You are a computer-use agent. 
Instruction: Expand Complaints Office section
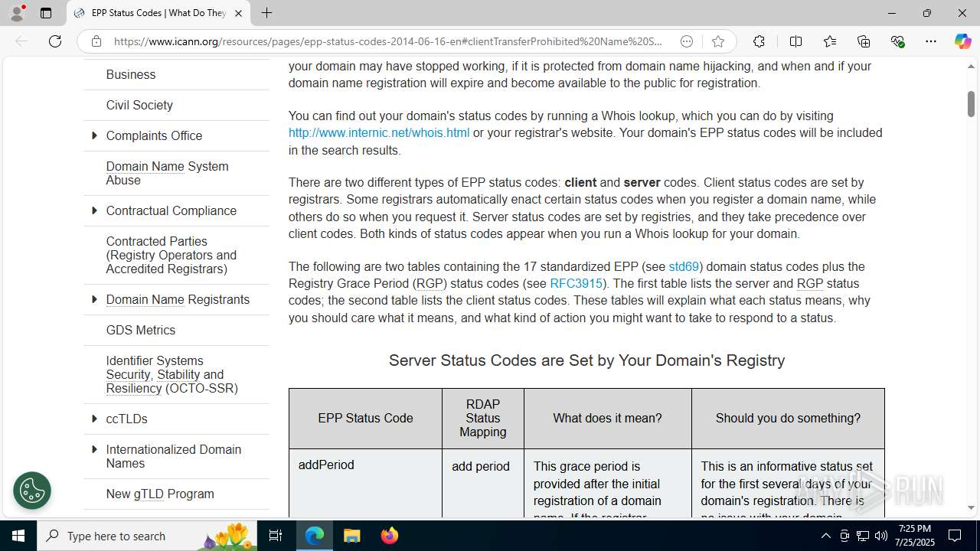click(94, 135)
